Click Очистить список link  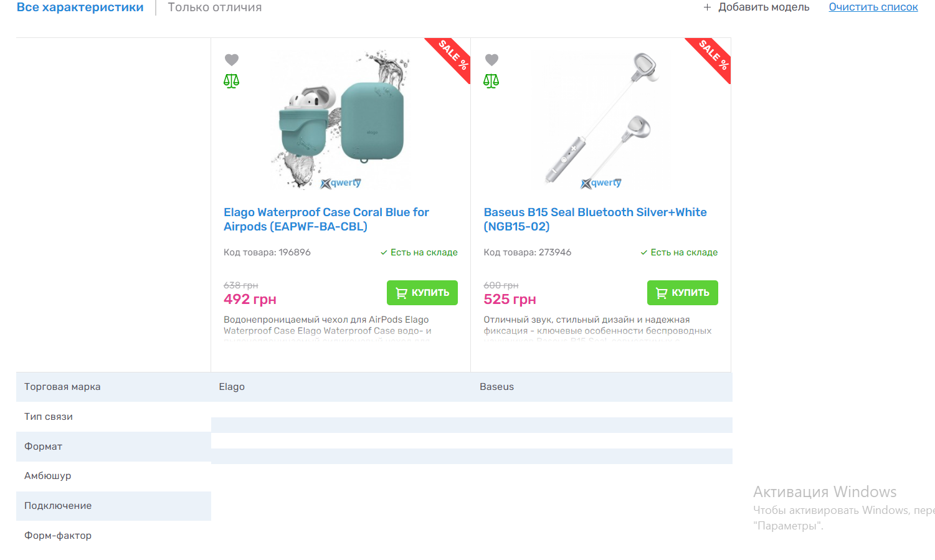(x=873, y=7)
